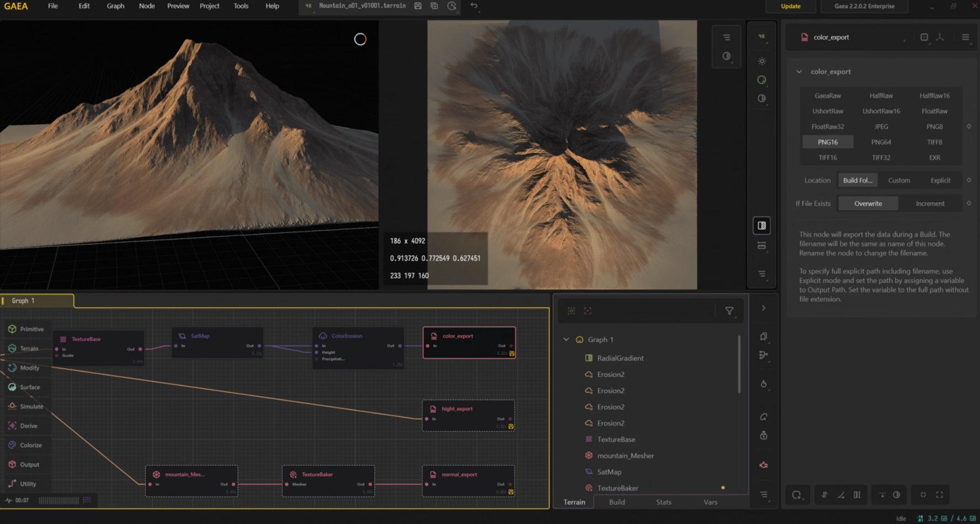Collapse the color_export properties section
The image size is (980, 524).
point(799,72)
